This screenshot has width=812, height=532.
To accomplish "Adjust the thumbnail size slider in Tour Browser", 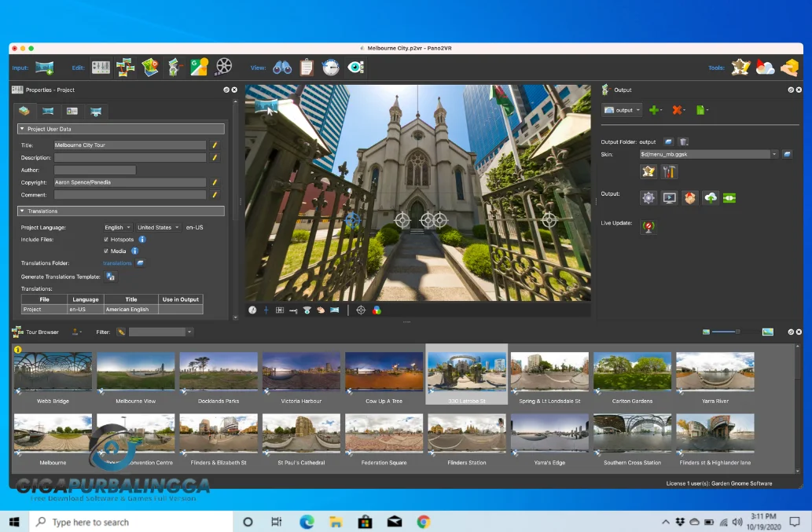I will (739, 332).
